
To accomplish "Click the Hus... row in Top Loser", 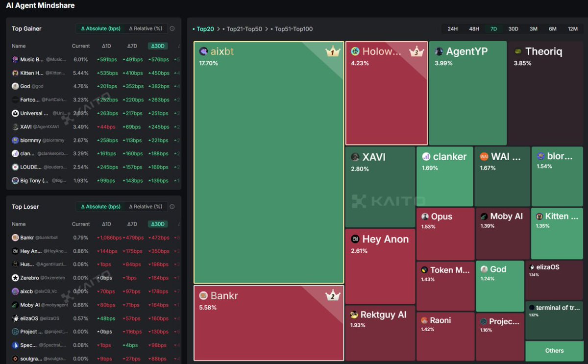I will (94, 265).
